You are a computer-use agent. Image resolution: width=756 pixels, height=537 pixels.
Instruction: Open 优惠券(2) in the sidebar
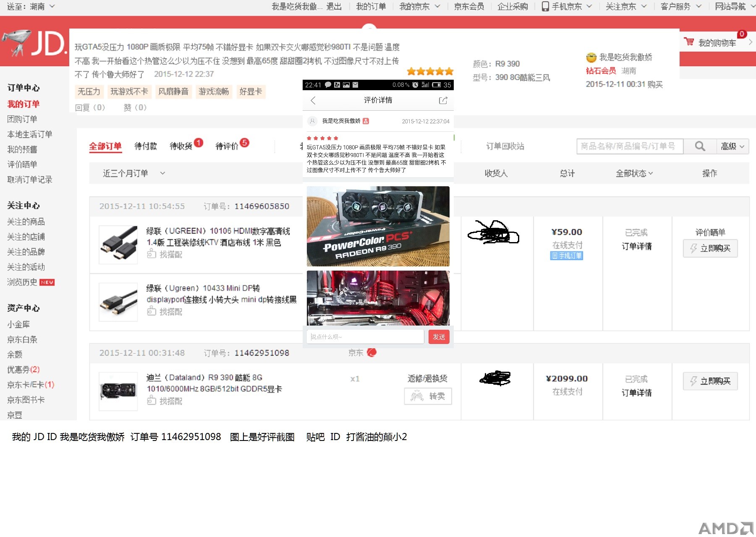pos(24,370)
